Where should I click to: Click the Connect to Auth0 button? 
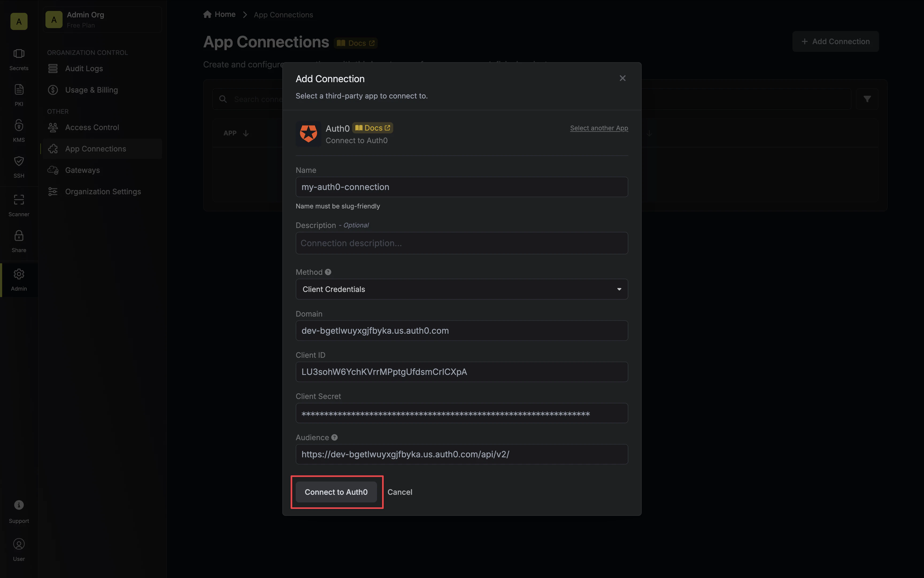pos(336,492)
